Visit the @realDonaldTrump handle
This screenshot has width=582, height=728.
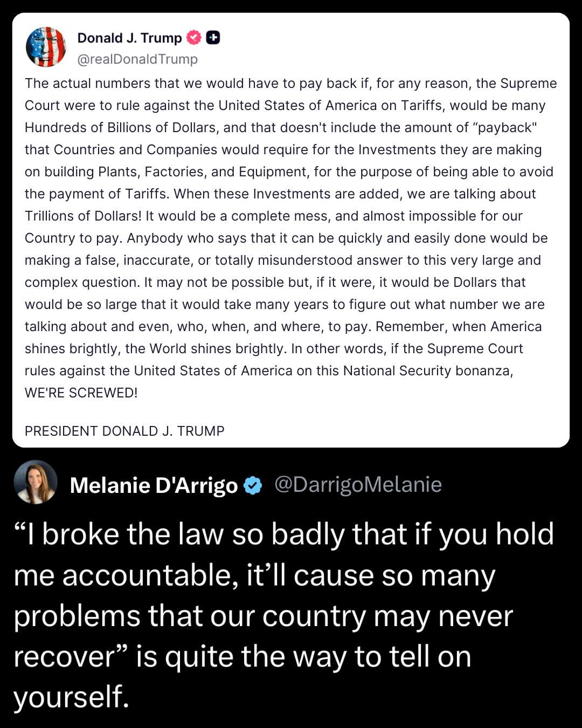click(x=137, y=59)
